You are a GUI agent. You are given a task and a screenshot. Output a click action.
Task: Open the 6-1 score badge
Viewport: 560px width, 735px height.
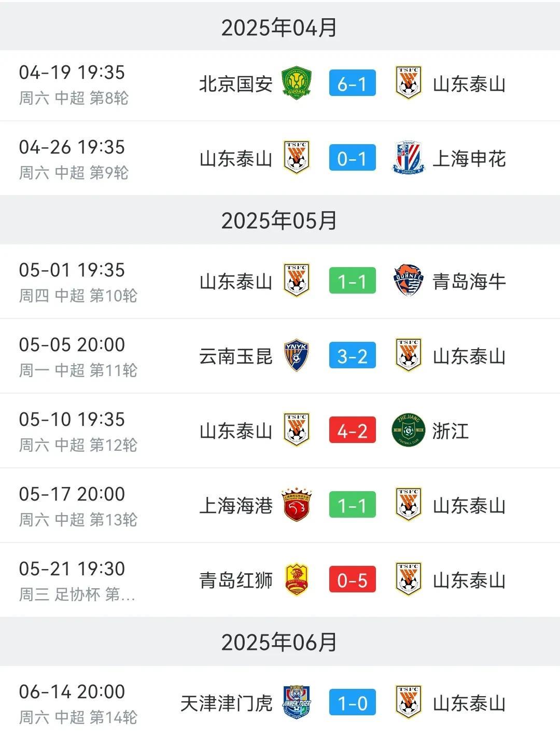pyautogui.click(x=352, y=84)
